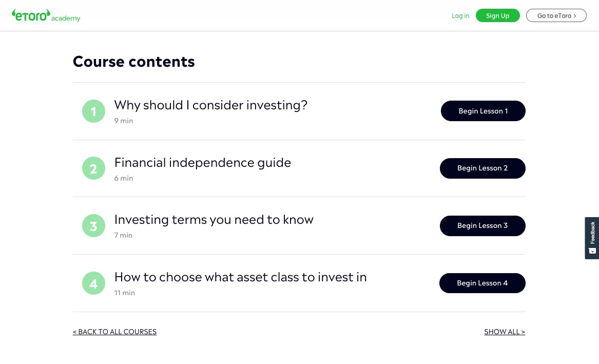The image size is (599, 364).
Task: Click the green Sign Up button
Action: coord(497,15)
